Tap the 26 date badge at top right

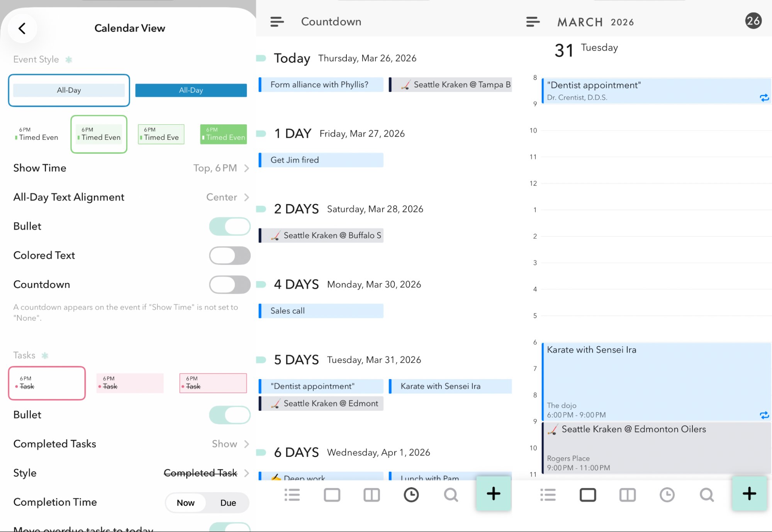click(x=754, y=21)
